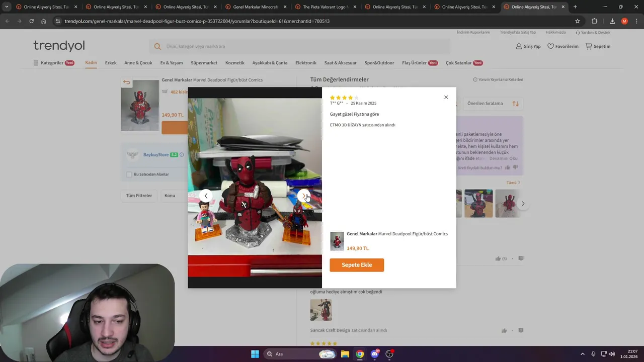The width and height of the screenshot is (644, 362).
Task: Add product to cart with Sepete Ekle
Action: [x=357, y=265]
